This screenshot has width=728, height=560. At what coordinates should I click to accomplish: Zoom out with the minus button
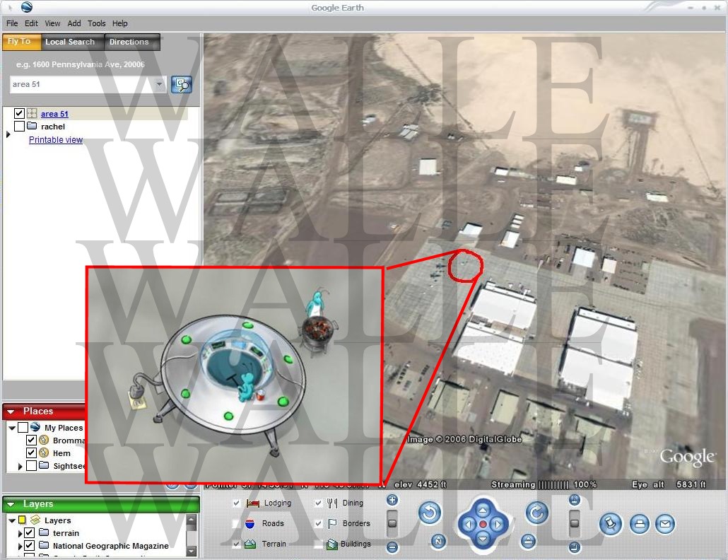pyautogui.click(x=392, y=547)
